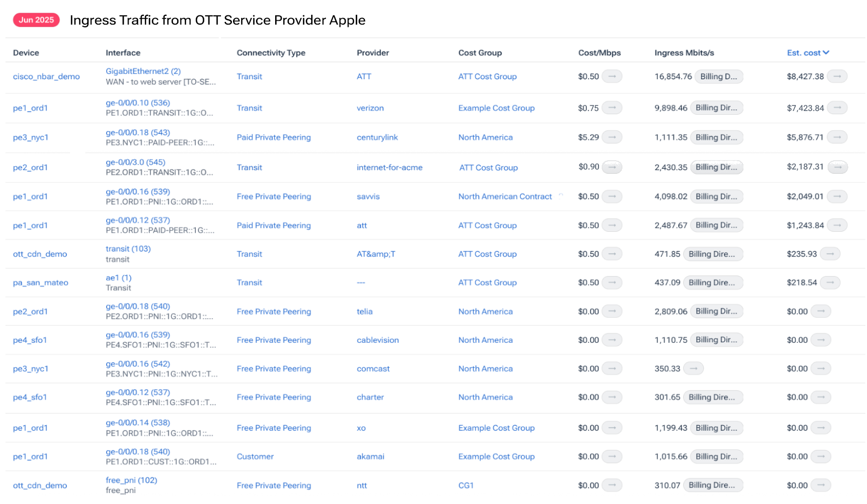Open the akamai provider link
Viewport: 867px width, 504px height.
(370, 456)
